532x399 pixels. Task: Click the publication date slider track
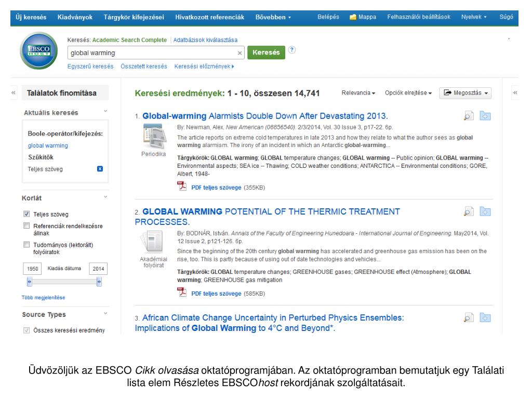coord(64,282)
